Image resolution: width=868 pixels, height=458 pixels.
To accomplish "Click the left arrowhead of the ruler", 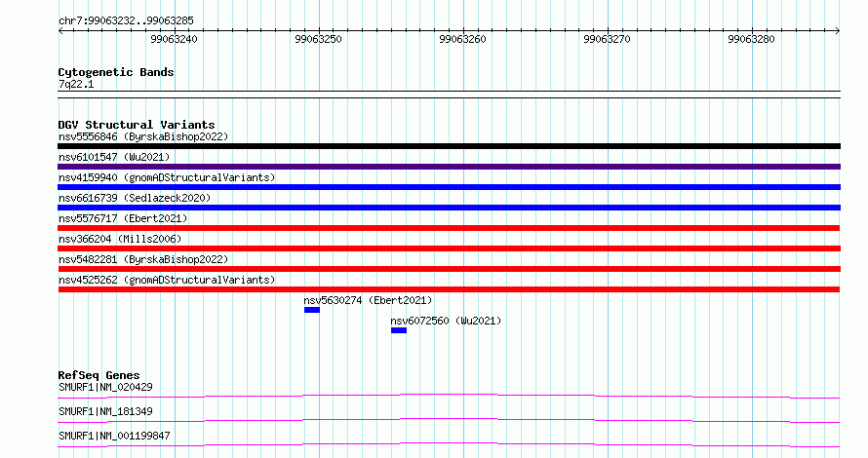I will 60,31.
